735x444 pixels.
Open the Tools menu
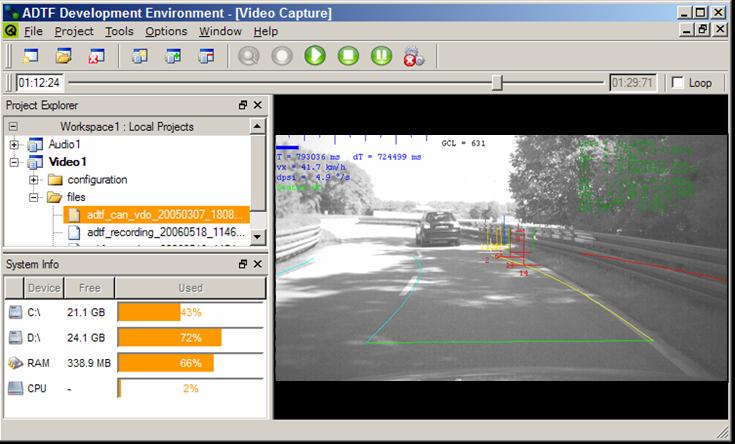[x=119, y=31]
